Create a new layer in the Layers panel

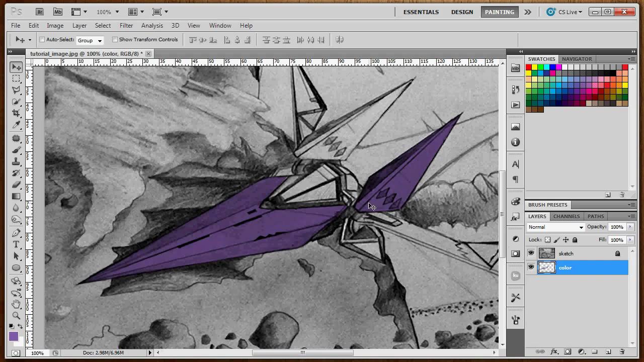tap(608, 352)
